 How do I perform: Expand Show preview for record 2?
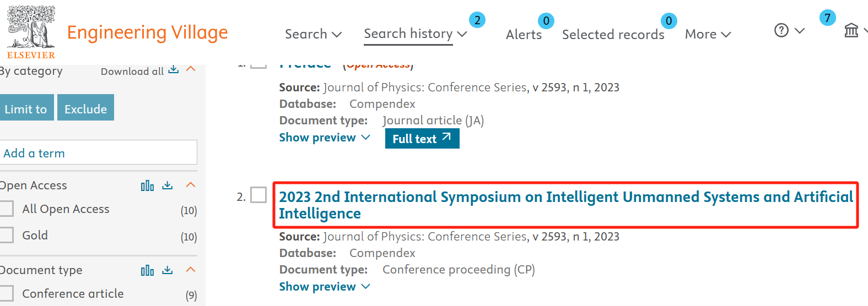325,287
